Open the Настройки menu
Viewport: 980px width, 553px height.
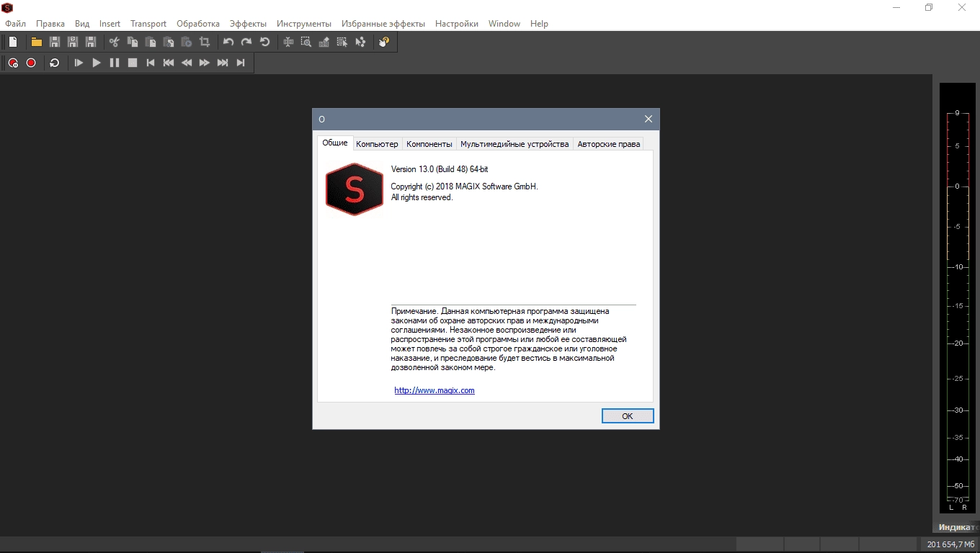[457, 24]
